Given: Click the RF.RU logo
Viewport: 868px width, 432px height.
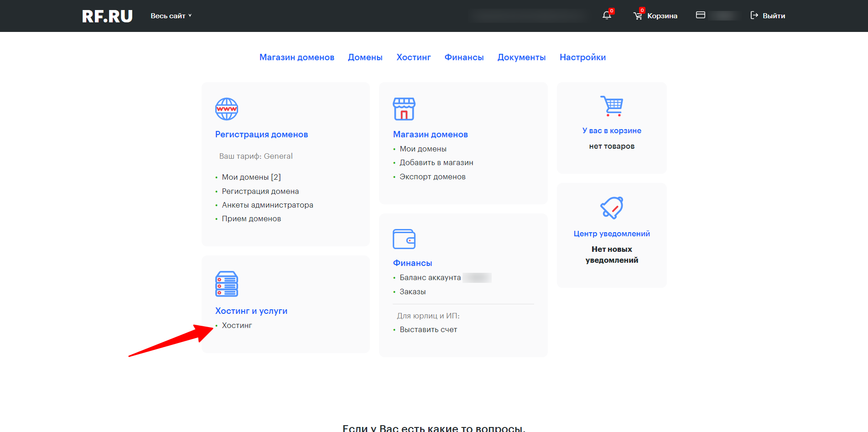Looking at the screenshot, I should 107,16.
